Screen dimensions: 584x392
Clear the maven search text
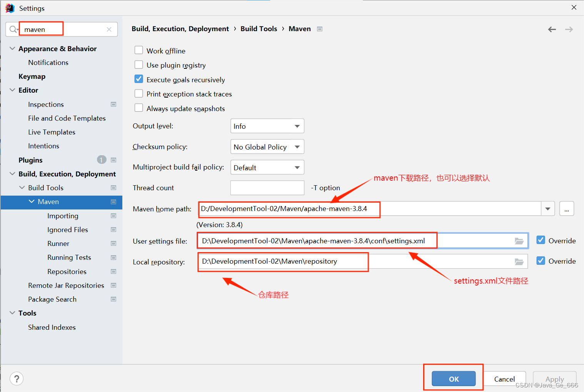109,29
